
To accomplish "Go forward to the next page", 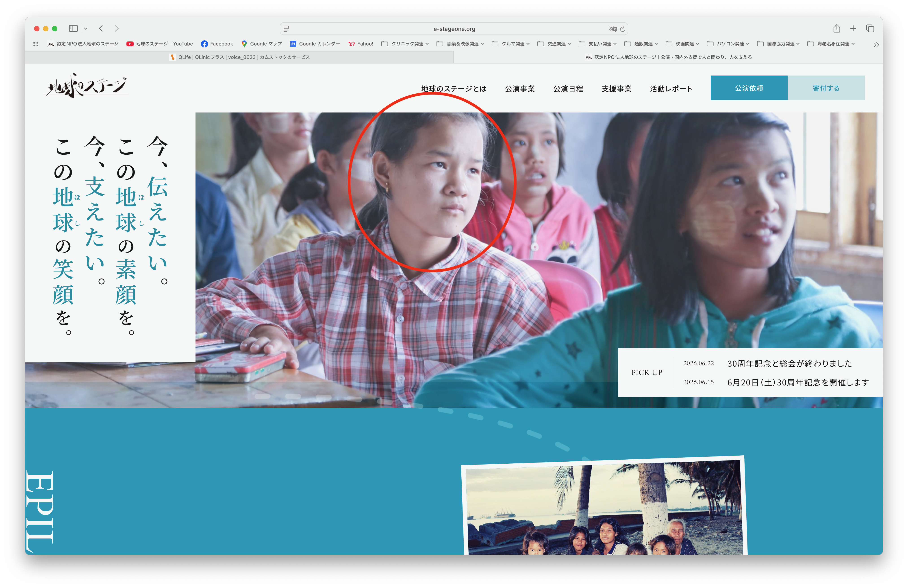I will pyautogui.click(x=117, y=29).
